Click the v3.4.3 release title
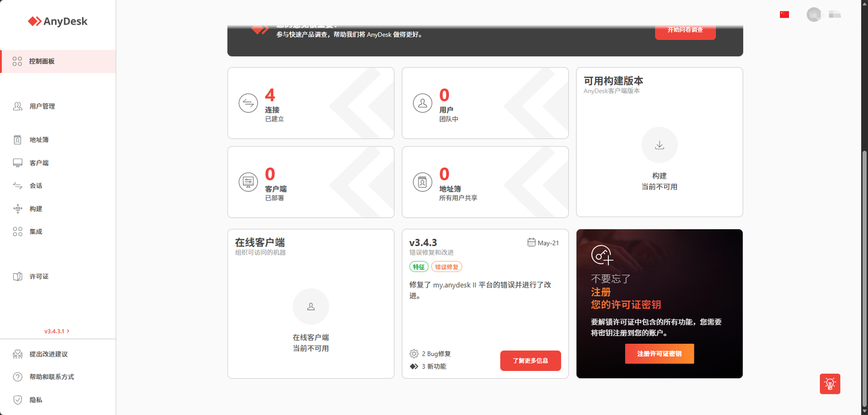Viewport: 868px width, 415px height. 423,242
